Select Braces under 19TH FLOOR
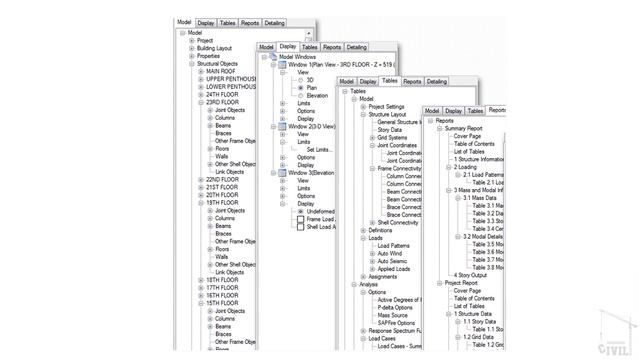Screen dimensions: 640x360 223,234
